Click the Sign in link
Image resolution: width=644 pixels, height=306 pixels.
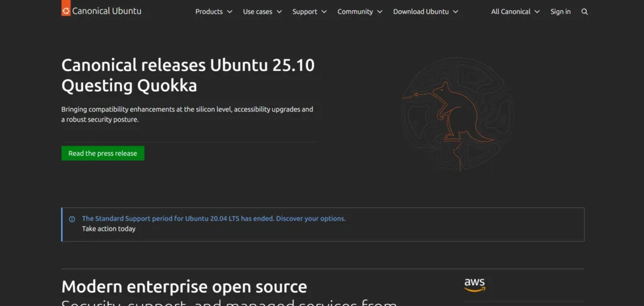tap(560, 12)
